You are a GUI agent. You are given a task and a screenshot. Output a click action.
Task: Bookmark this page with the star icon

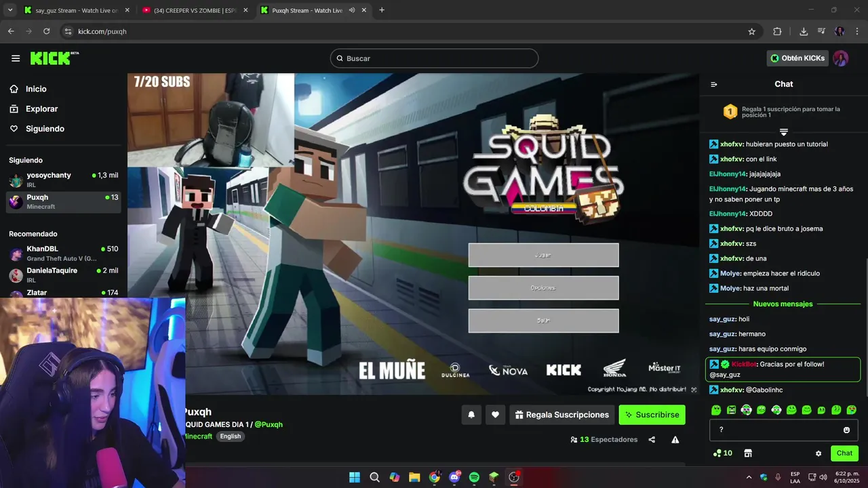pyautogui.click(x=751, y=31)
